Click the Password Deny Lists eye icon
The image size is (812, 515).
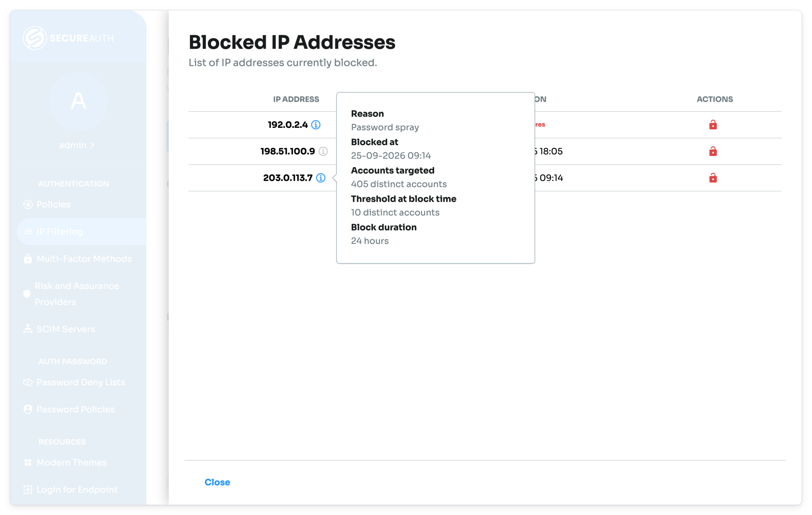28,382
